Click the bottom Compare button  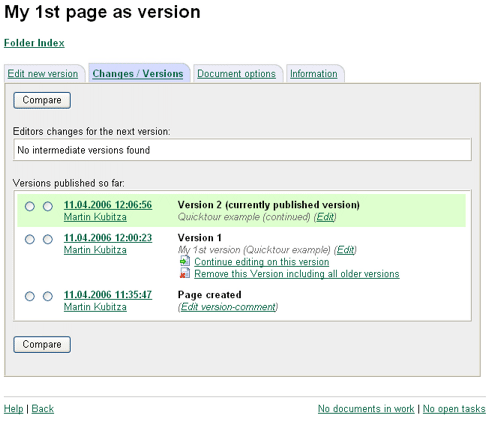[42, 344]
